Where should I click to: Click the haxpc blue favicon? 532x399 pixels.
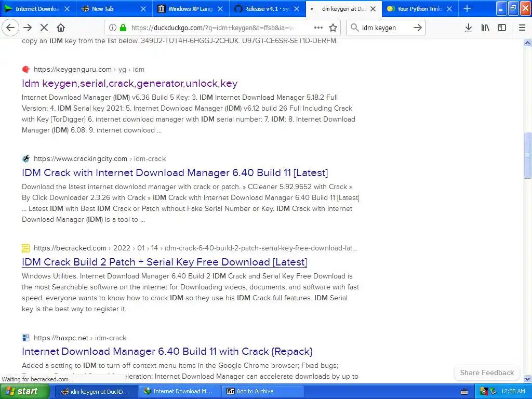(26, 338)
